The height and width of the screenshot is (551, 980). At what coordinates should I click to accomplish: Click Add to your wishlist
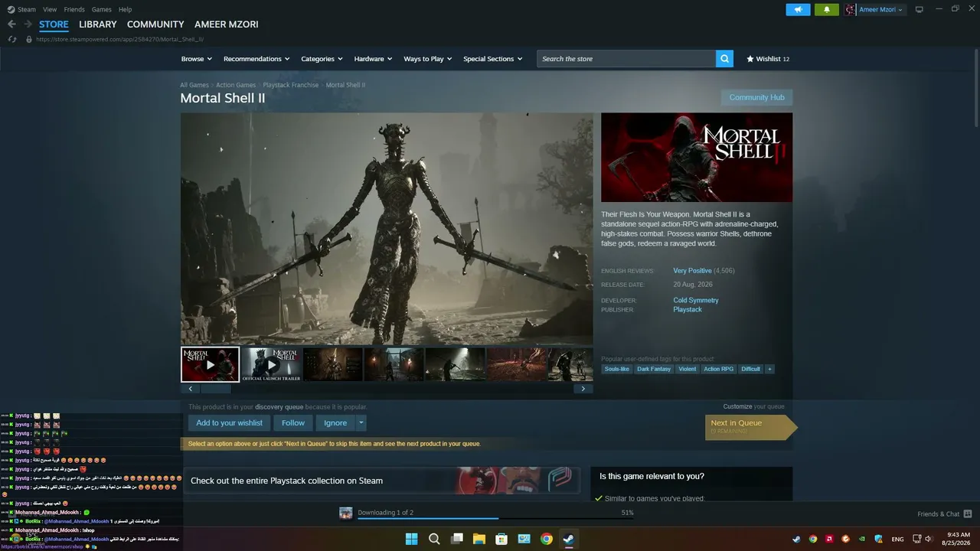click(x=229, y=422)
